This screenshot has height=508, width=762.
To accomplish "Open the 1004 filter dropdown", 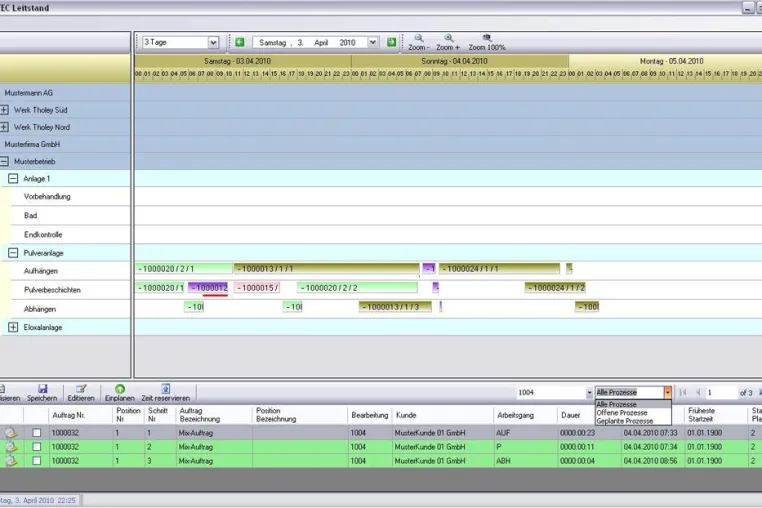I will click(x=589, y=392).
